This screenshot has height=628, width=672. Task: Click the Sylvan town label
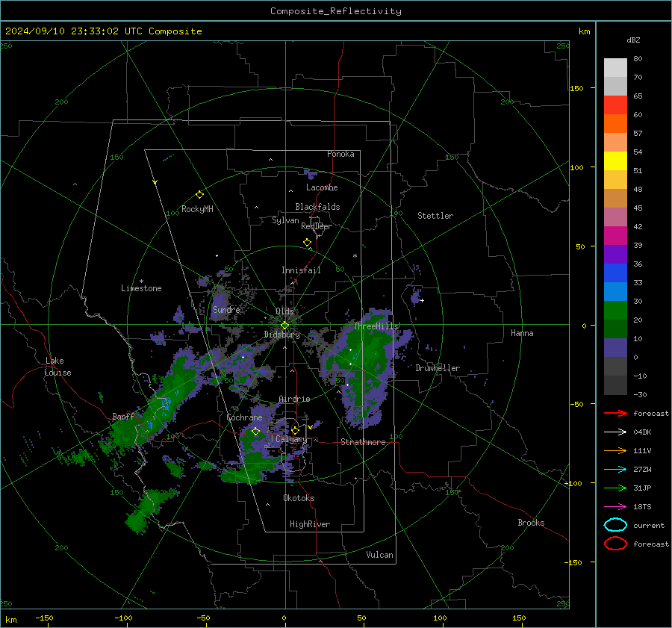(285, 220)
